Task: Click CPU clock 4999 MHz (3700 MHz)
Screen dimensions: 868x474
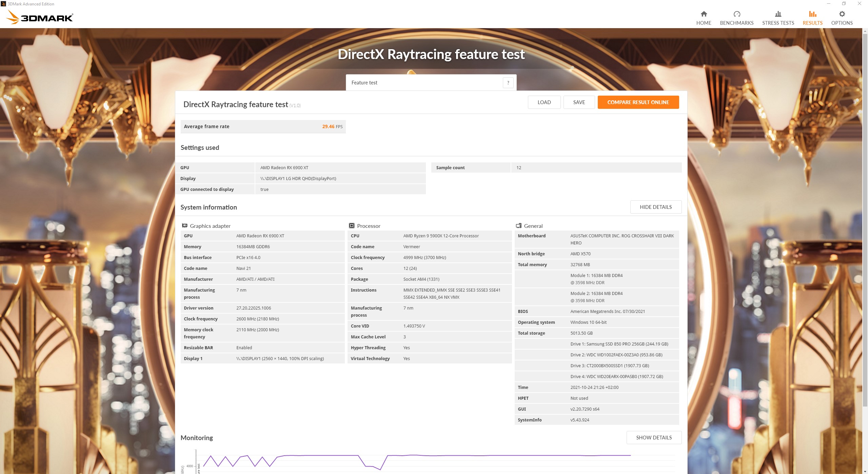Action: point(425,257)
